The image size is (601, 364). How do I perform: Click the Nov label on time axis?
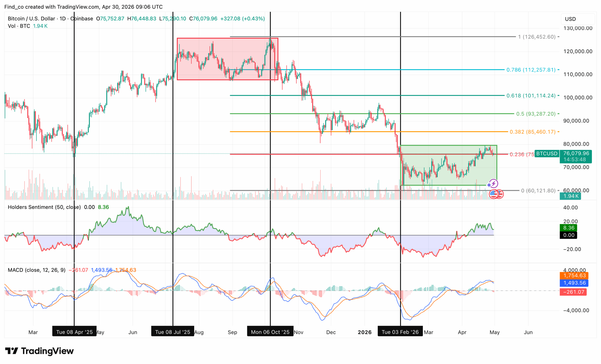pos(299,332)
